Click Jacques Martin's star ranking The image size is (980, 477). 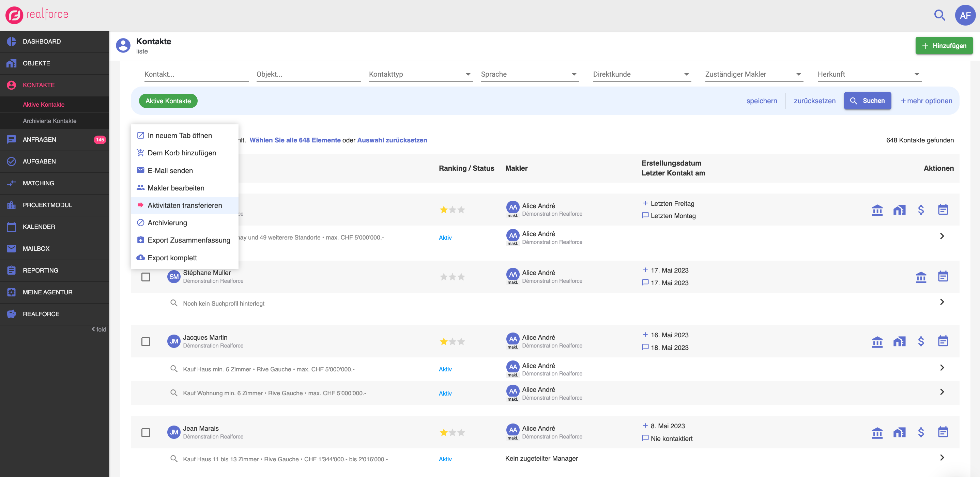(452, 342)
